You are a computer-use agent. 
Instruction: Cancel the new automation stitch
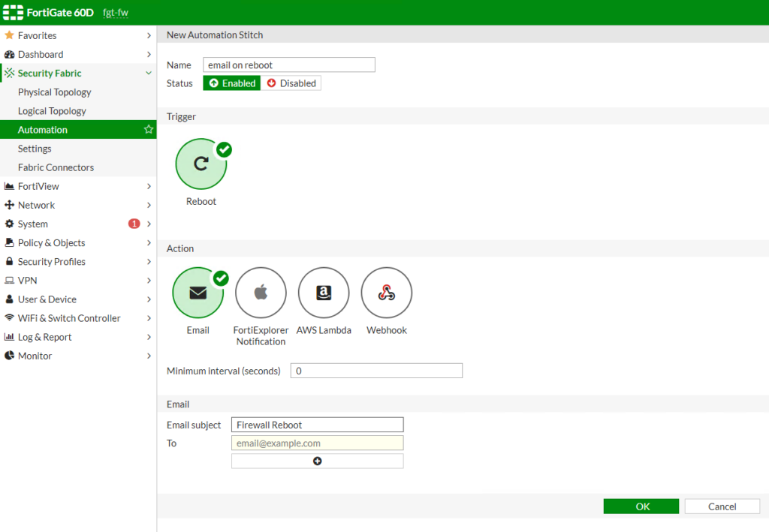point(722,506)
